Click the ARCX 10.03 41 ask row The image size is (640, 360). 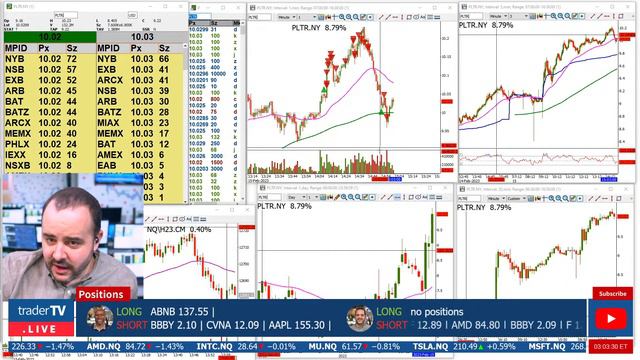pyautogui.click(x=140, y=80)
